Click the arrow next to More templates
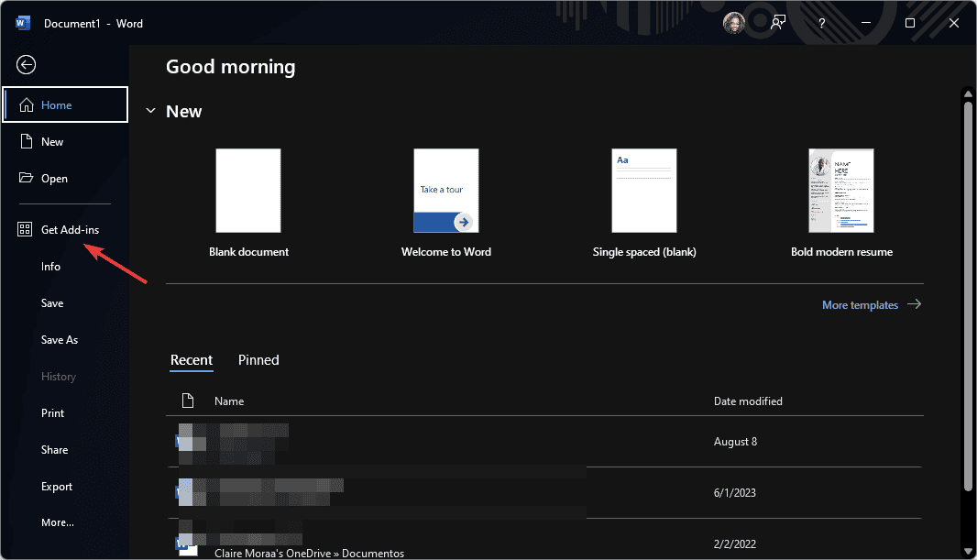Image resolution: width=977 pixels, height=560 pixels. 914,304
